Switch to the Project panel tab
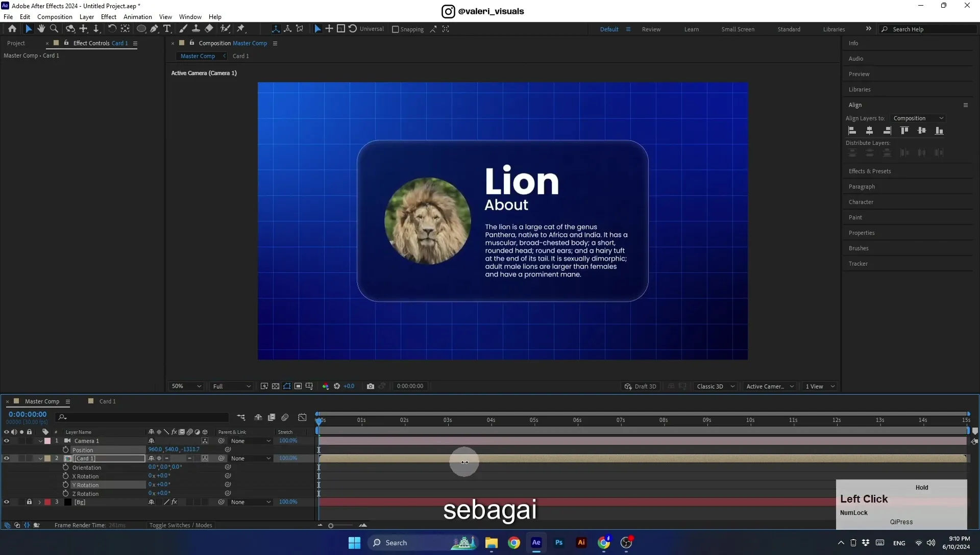This screenshot has height=555, width=980. coord(16,43)
